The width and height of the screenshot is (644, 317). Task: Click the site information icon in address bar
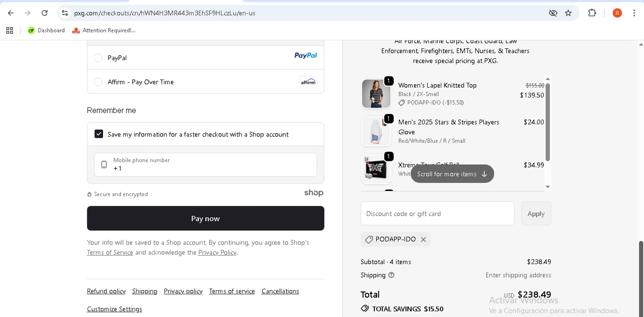(65, 13)
